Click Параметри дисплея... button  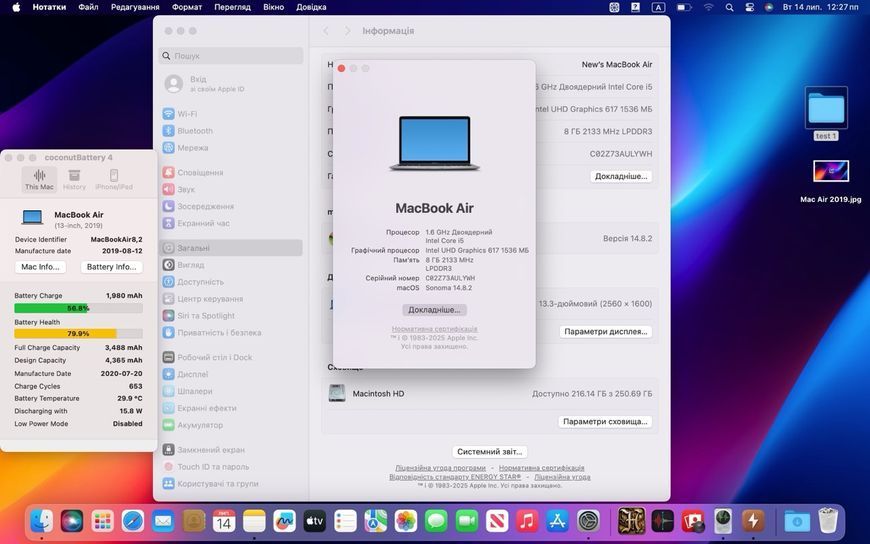(606, 331)
